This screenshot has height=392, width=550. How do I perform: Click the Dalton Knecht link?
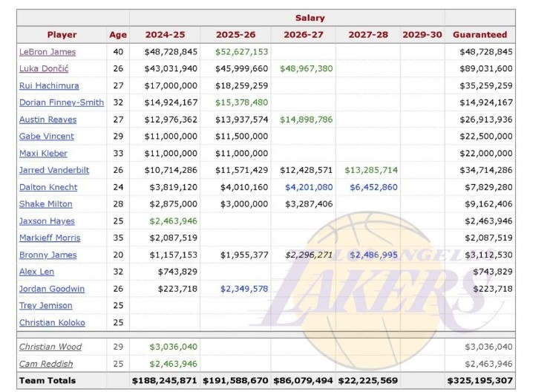click(x=48, y=187)
